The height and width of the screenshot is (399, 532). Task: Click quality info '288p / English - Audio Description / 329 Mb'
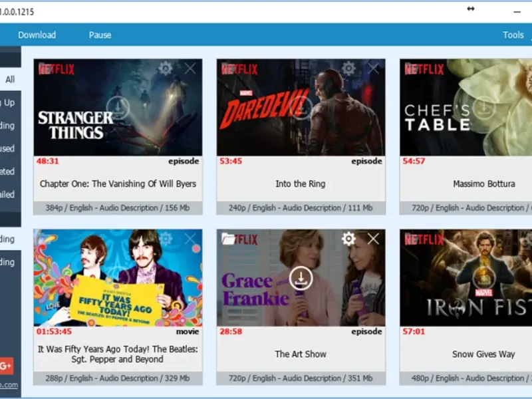tap(118, 378)
